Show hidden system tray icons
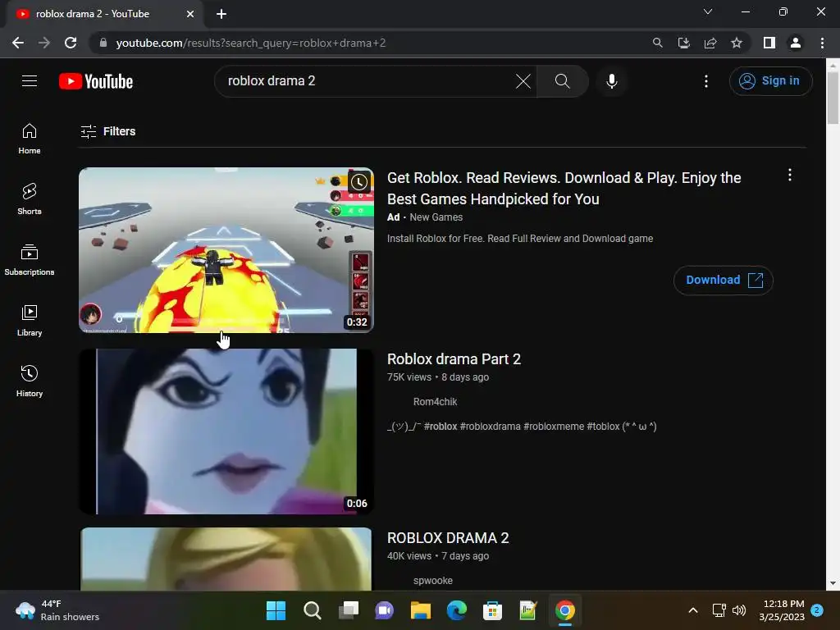 (692, 610)
